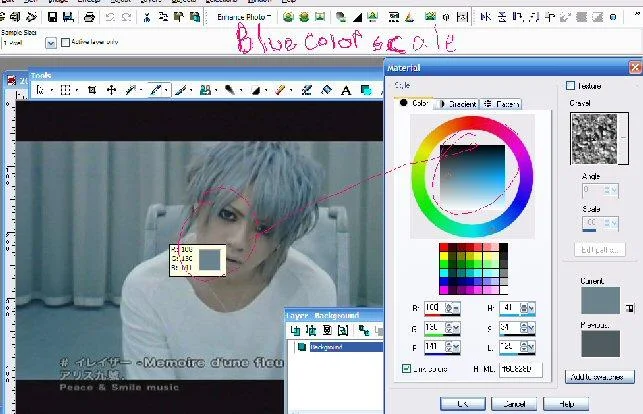
Task: Toggle the Active layer only checkbox
Action: click(65, 42)
